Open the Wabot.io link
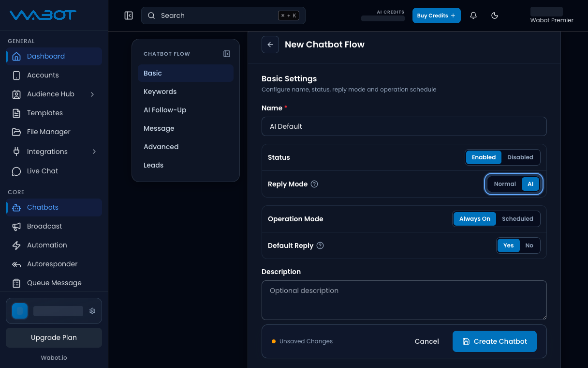Screen dimensions: 588x368 coord(54,358)
